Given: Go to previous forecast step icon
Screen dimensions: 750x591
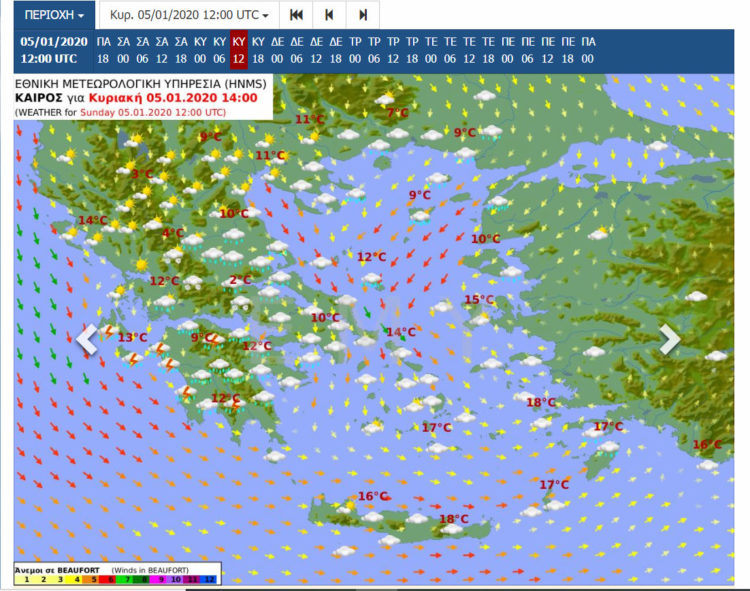Looking at the screenshot, I should pos(329,15).
